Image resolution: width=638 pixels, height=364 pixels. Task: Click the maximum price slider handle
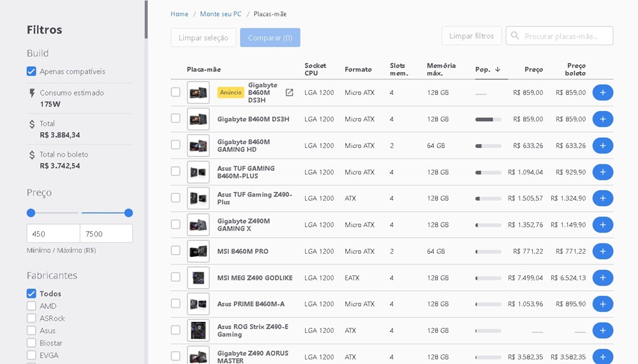129,213
